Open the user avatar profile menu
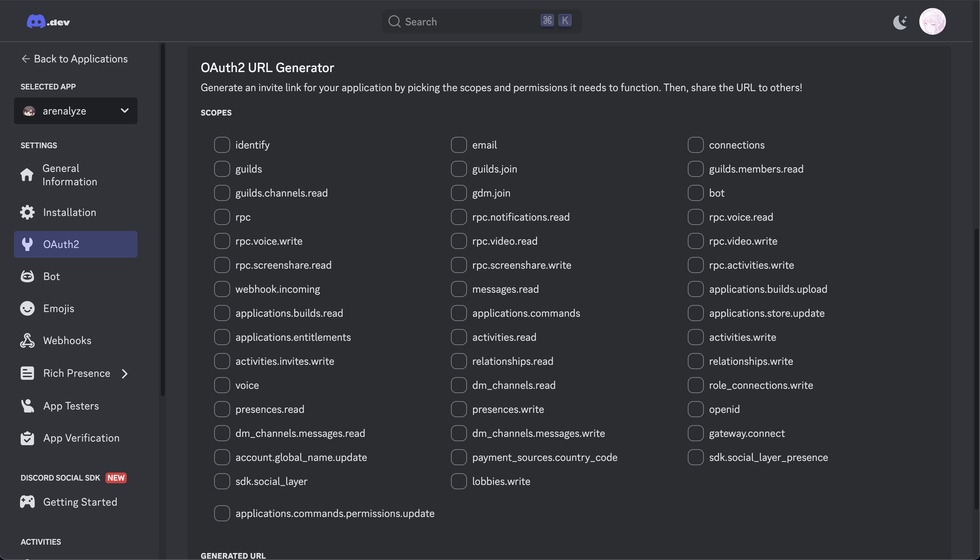 (x=932, y=22)
